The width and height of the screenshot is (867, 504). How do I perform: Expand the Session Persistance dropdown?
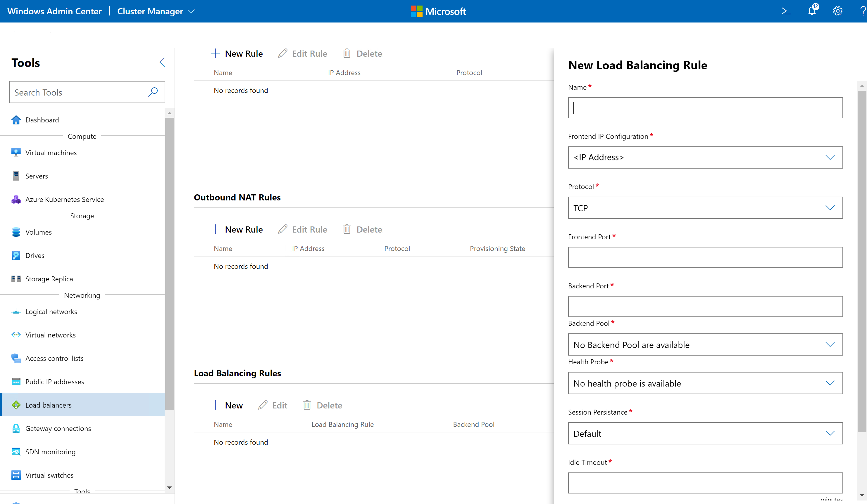click(705, 433)
